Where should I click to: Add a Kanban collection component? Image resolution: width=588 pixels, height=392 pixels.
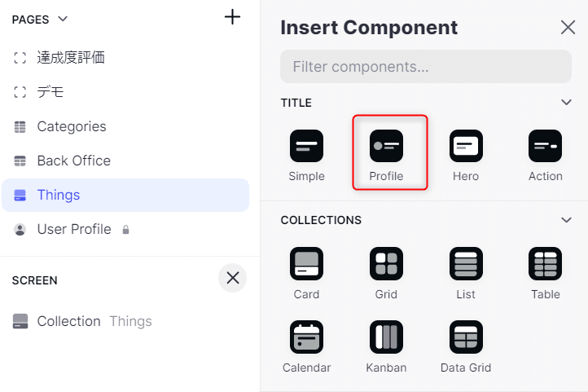point(386,337)
